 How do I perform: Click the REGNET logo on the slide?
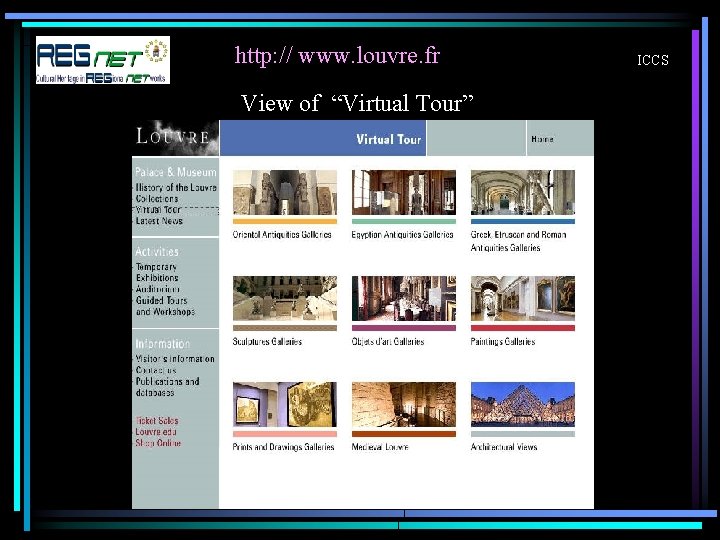pyautogui.click(x=103, y=60)
